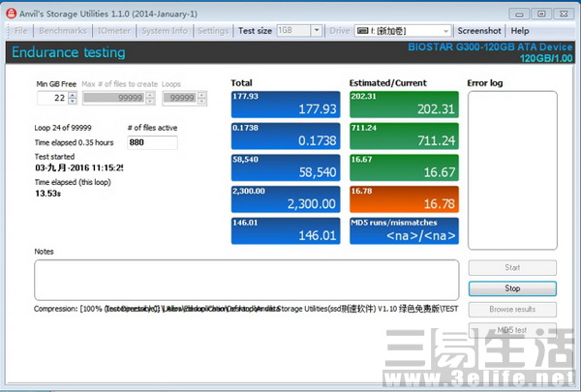
Task: Click the Total 58,540 tile
Action: point(286,167)
